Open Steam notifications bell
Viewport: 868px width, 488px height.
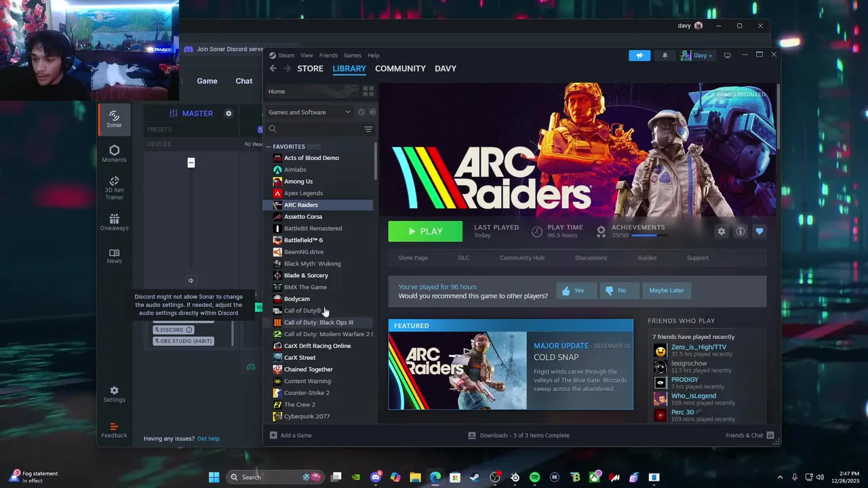(665, 56)
